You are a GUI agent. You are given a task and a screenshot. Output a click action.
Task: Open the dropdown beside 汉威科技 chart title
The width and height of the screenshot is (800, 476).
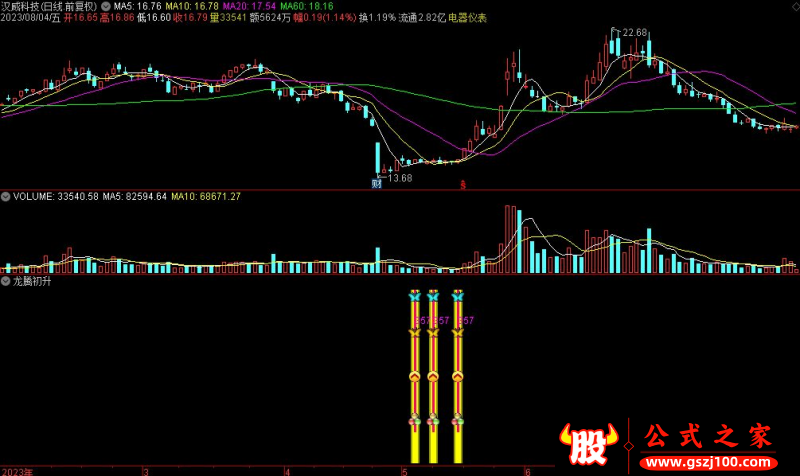click(106, 6)
